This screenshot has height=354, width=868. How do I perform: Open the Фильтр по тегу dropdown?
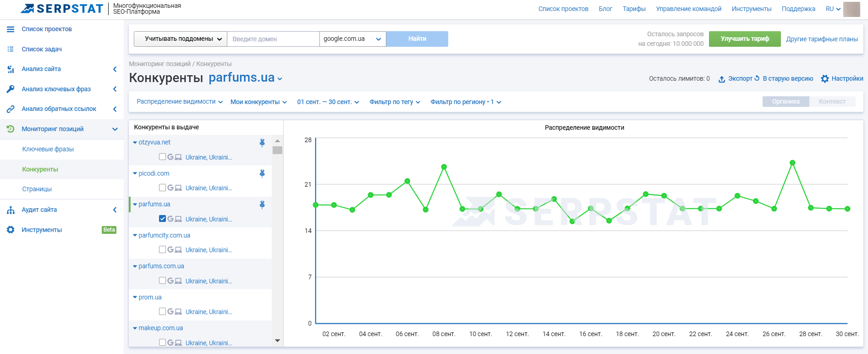[395, 102]
